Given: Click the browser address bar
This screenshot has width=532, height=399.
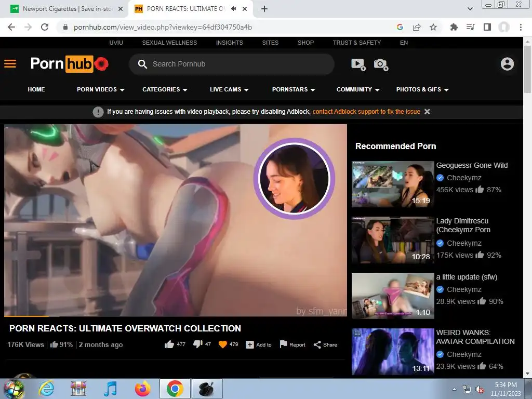Looking at the screenshot, I should [224, 27].
